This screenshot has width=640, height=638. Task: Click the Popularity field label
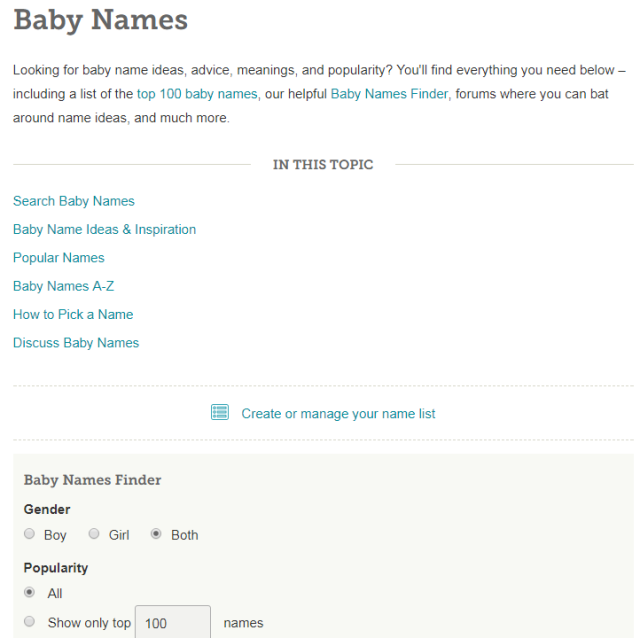click(56, 567)
